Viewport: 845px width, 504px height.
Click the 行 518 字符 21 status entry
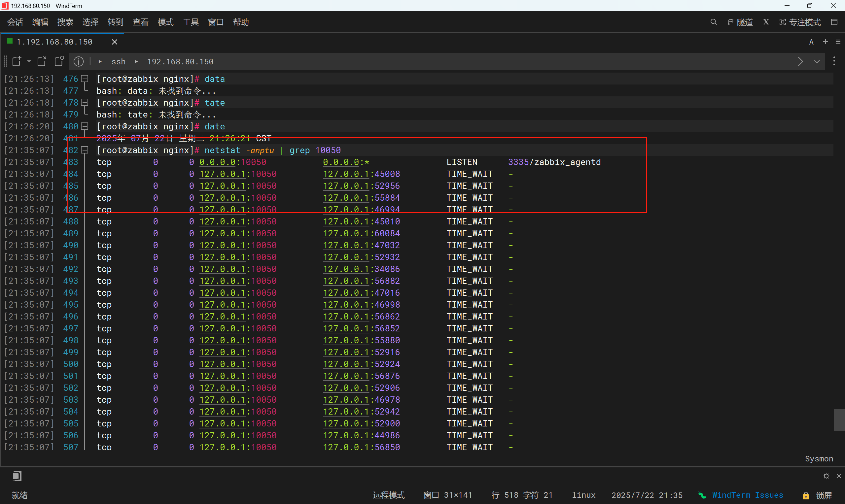522,495
